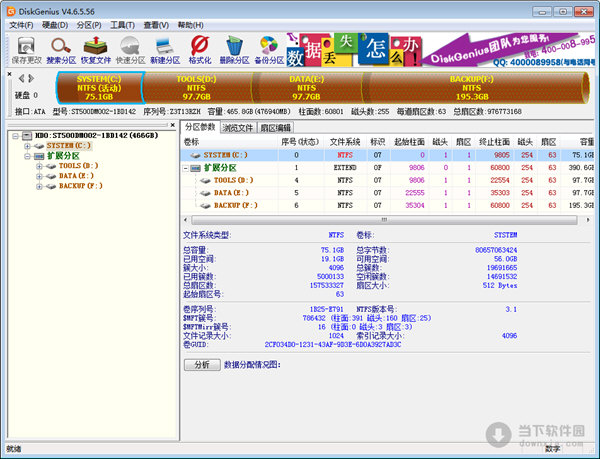Screen dimensions: 600x459
Task: Click the partition table horizontal scrollbar thumb
Action: pos(384,220)
